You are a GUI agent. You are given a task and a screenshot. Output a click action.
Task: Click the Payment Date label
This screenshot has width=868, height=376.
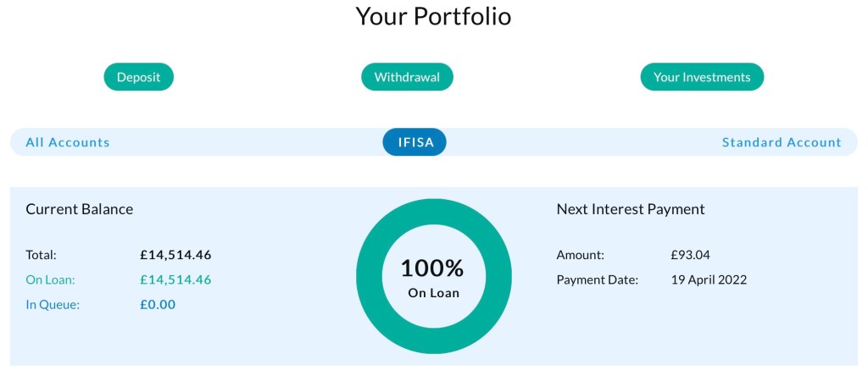597,279
